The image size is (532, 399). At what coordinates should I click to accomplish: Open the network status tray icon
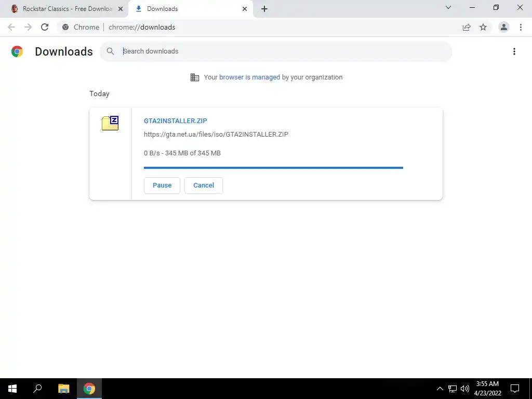pos(453,389)
